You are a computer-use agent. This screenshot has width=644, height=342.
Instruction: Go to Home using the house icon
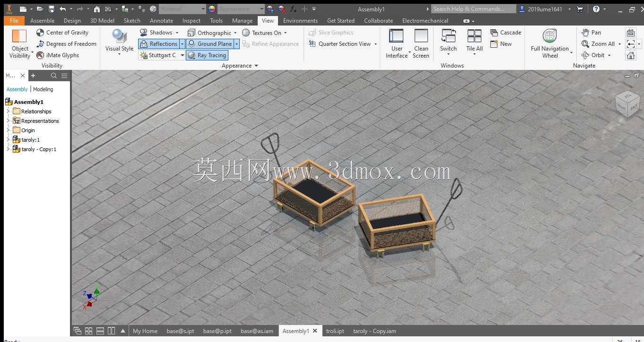(x=96, y=9)
